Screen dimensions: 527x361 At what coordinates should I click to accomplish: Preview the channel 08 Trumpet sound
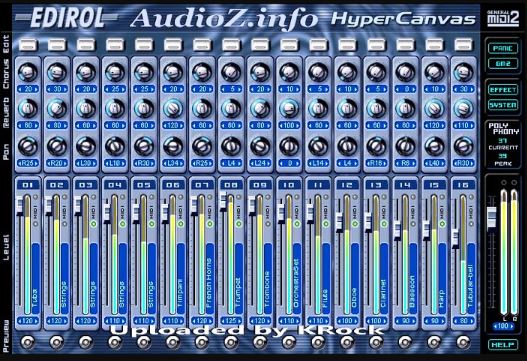coord(231,343)
